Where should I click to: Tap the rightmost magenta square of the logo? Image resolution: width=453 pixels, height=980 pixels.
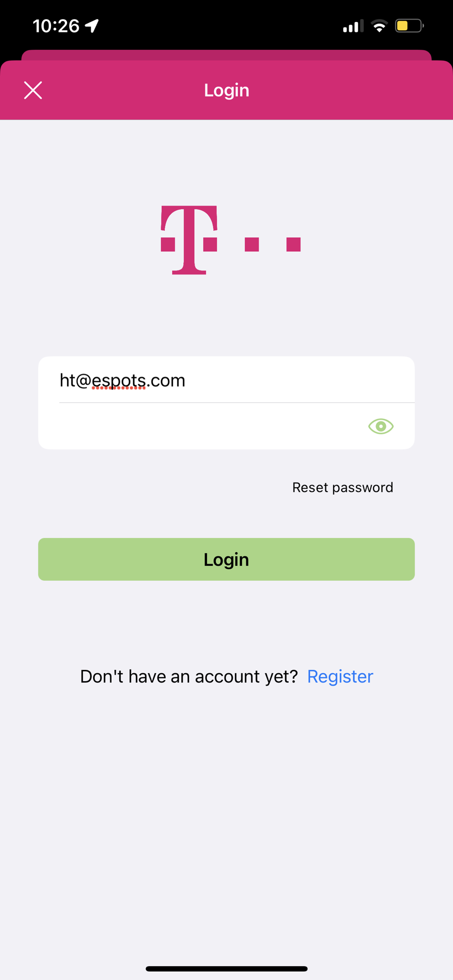pos(293,244)
